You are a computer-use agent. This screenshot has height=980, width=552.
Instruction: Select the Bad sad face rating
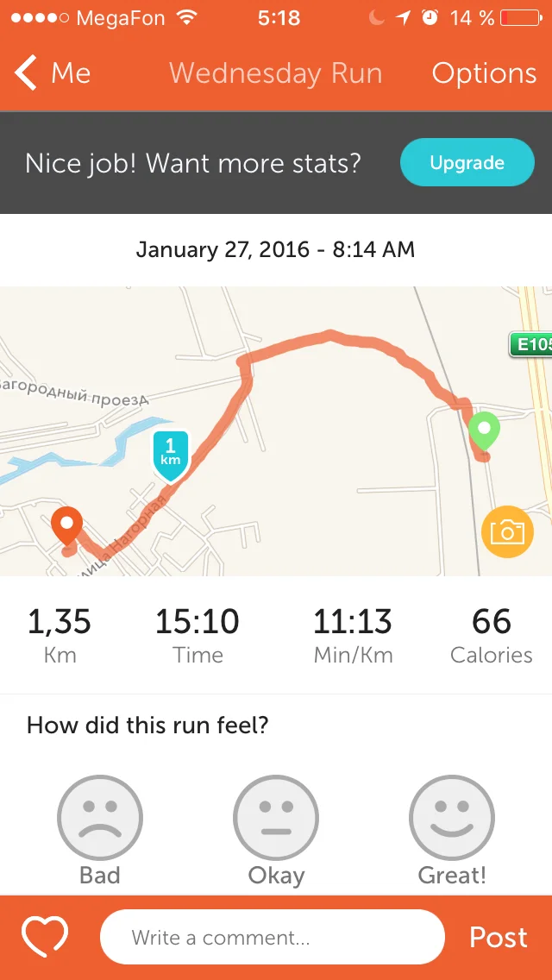100,818
